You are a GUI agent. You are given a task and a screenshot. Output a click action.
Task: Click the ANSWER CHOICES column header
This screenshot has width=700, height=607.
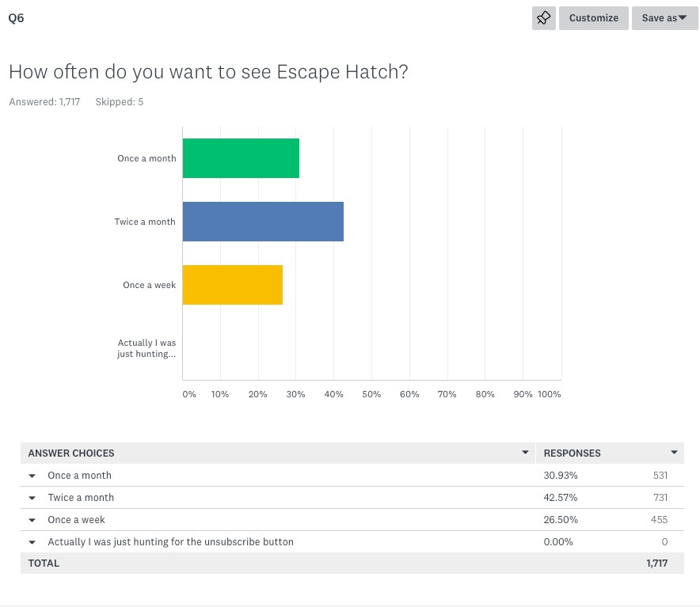(71, 453)
